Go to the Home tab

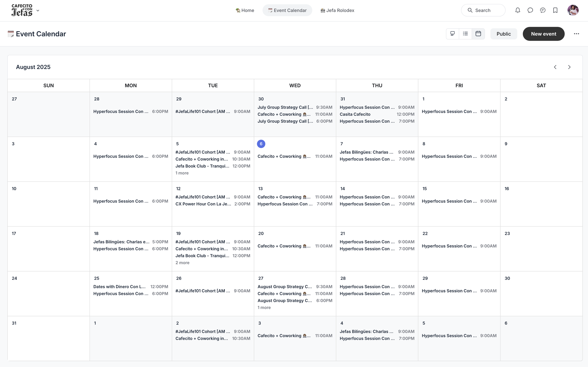(x=245, y=10)
